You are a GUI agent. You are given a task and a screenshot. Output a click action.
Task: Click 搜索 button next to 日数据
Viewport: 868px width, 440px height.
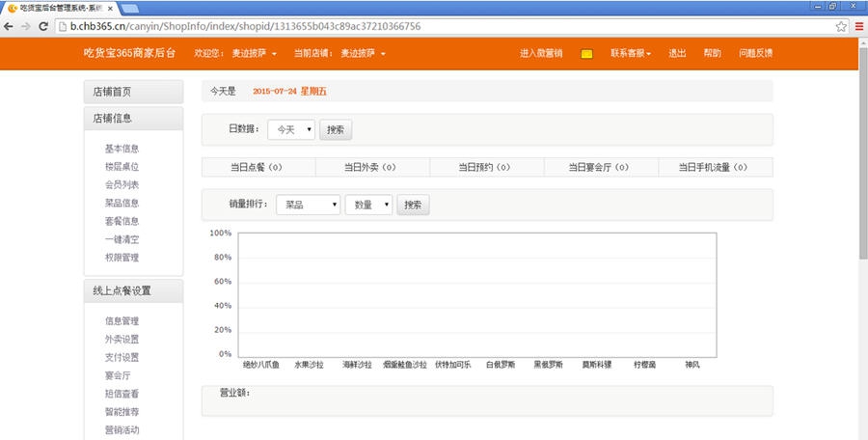(x=336, y=128)
